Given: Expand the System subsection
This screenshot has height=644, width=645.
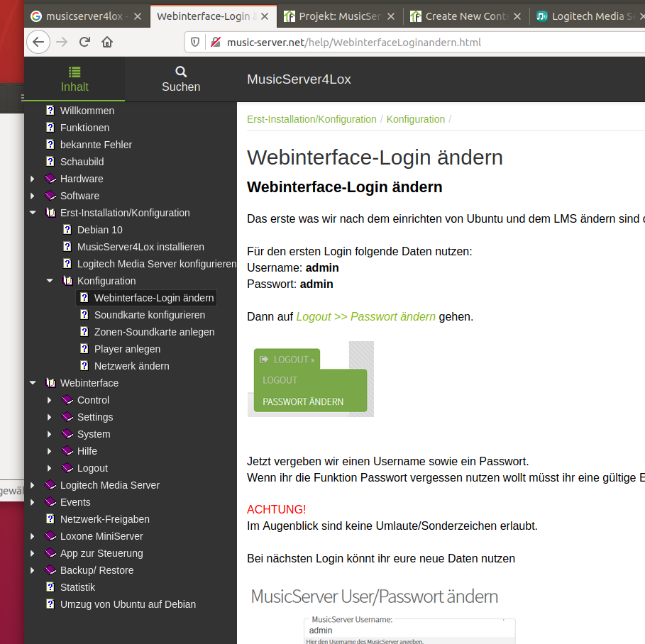Looking at the screenshot, I should [50, 434].
